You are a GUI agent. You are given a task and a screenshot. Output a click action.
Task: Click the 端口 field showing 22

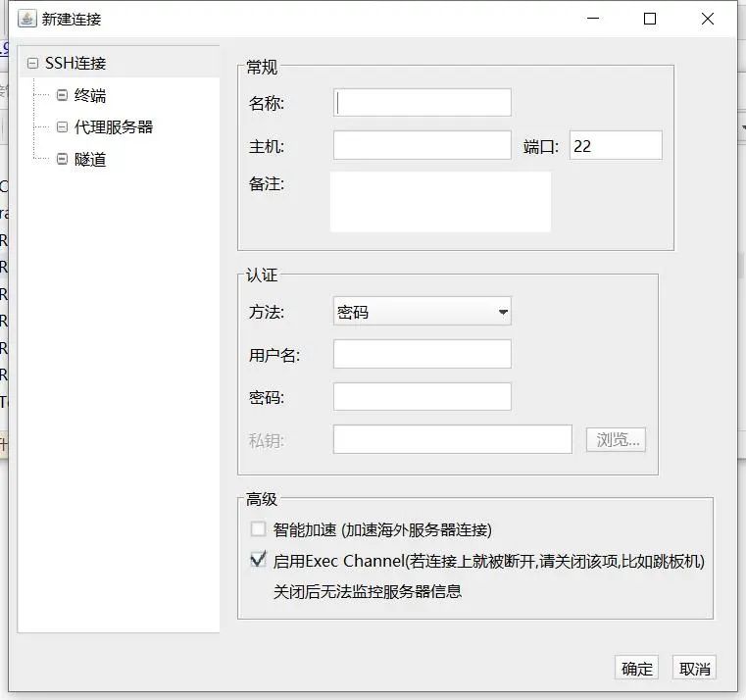point(615,145)
